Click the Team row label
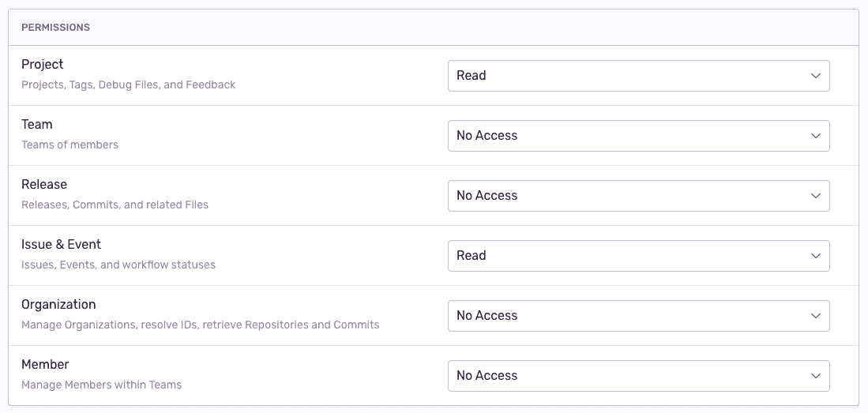 [36, 124]
